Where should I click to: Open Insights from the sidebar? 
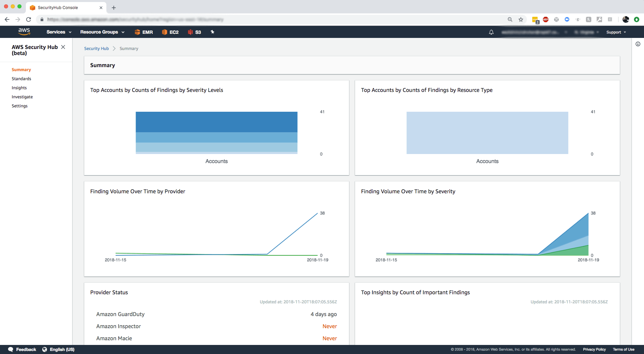point(19,88)
